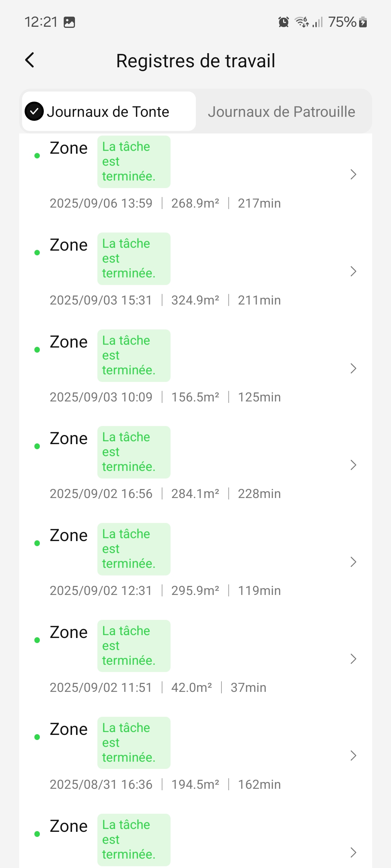The height and width of the screenshot is (868, 391).
Task: Toggle the Journaux de Tonte checkmark
Action: point(34,111)
